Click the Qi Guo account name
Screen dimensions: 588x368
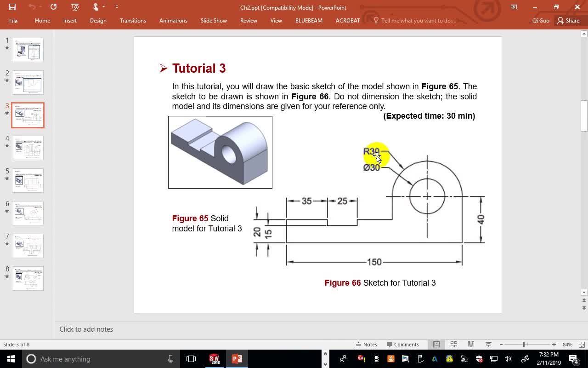(x=541, y=21)
